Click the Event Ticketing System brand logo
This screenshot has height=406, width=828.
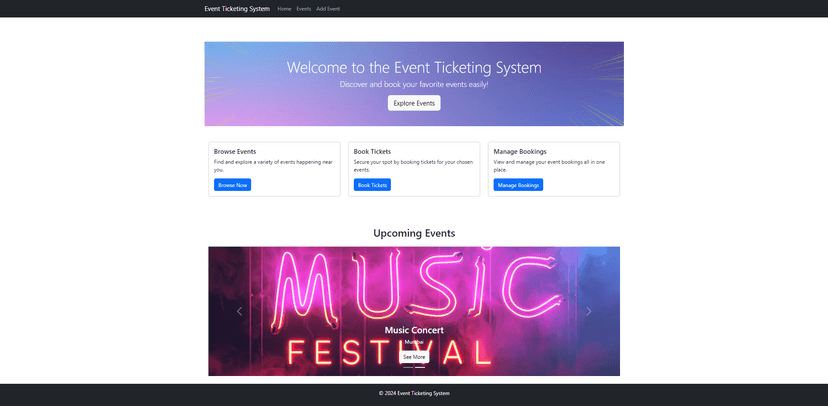237,9
